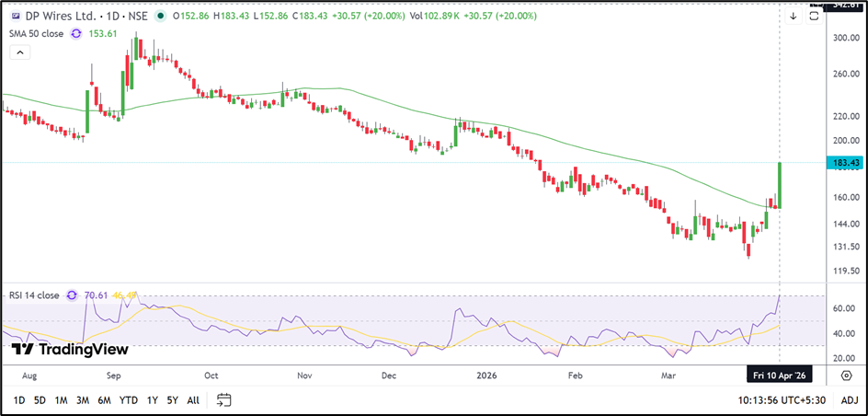The image size is (868, 416).
Task: Click the TradingView logo
Action: (x=70, y=350)
